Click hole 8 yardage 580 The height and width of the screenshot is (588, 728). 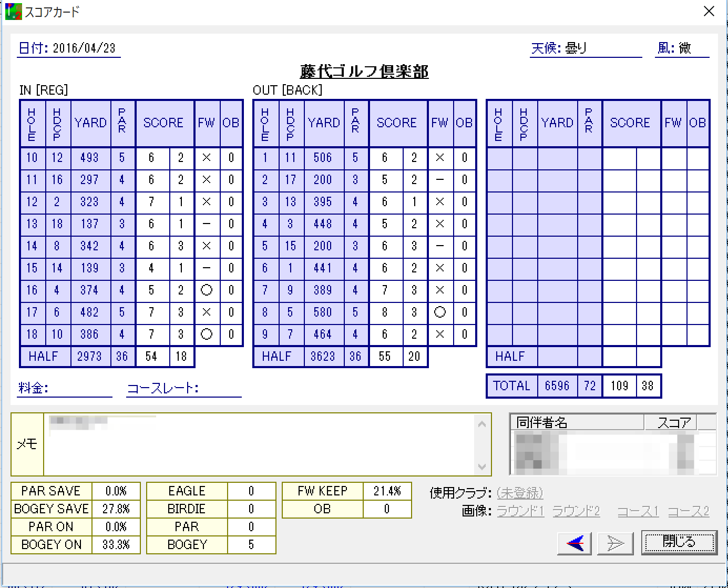(323, 312)
